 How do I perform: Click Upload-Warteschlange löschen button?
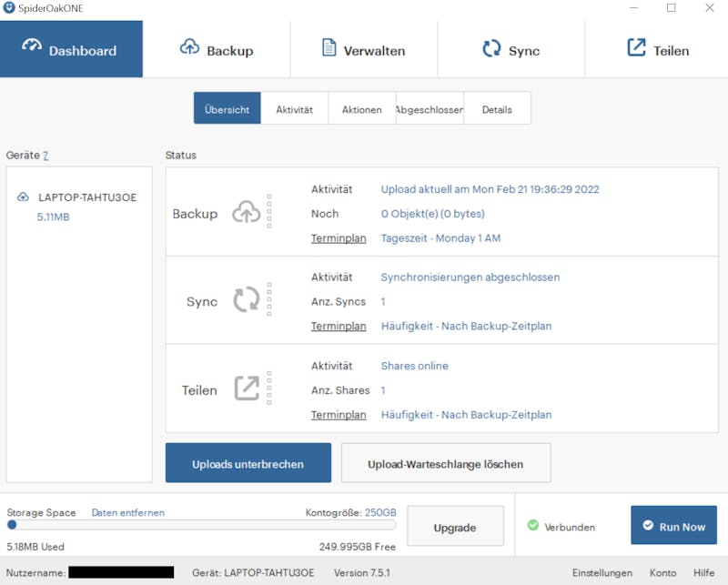click(446, 463)
